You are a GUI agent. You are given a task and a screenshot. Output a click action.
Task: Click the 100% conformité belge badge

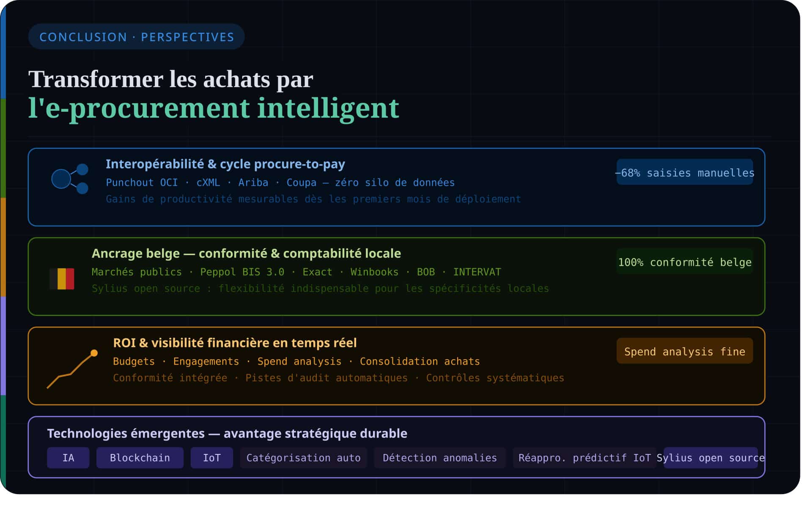[685, 261]
